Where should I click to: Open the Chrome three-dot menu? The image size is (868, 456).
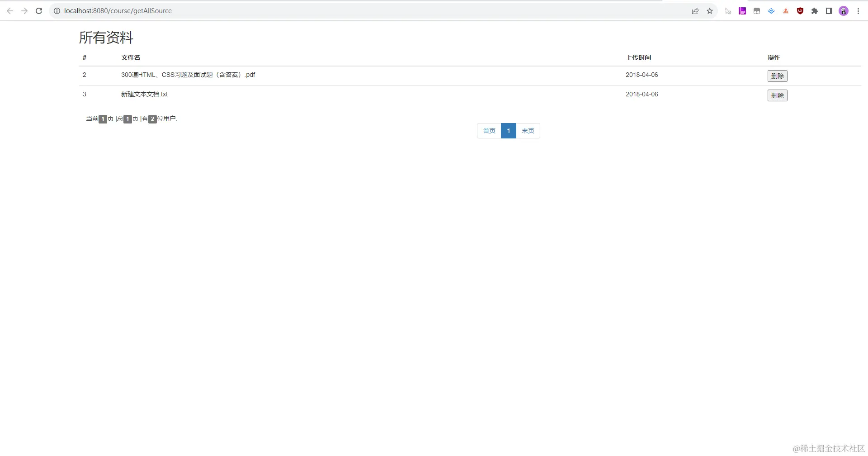[858, 11]
